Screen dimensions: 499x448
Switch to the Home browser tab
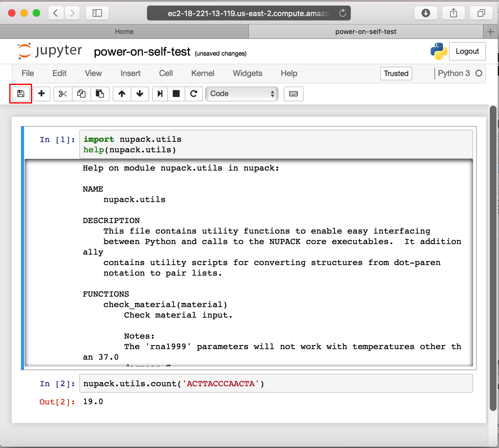click(x=124, y=32)
